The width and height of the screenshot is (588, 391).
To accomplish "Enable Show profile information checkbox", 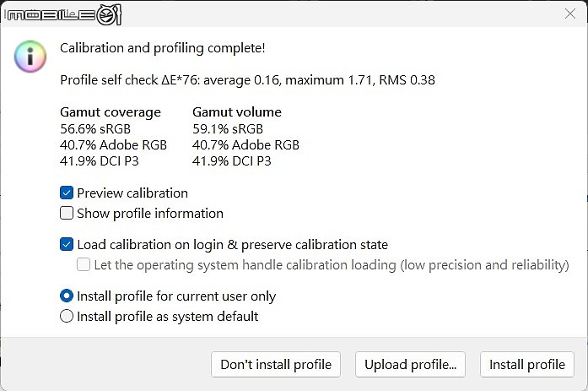I will click(67, 213).
